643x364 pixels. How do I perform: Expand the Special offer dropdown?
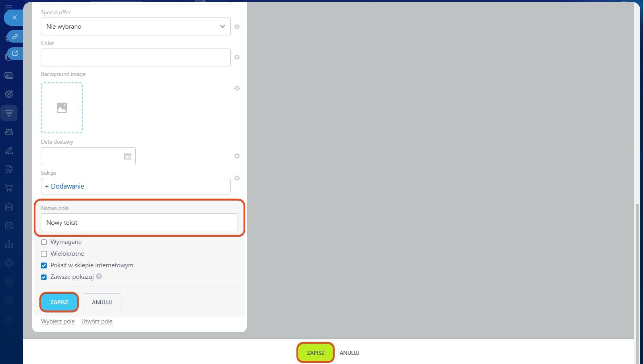coord(136,26)
